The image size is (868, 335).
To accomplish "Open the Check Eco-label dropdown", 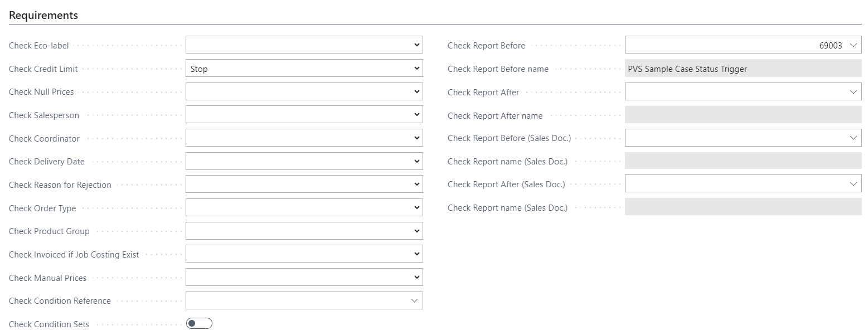I will [x=304, y=45].
